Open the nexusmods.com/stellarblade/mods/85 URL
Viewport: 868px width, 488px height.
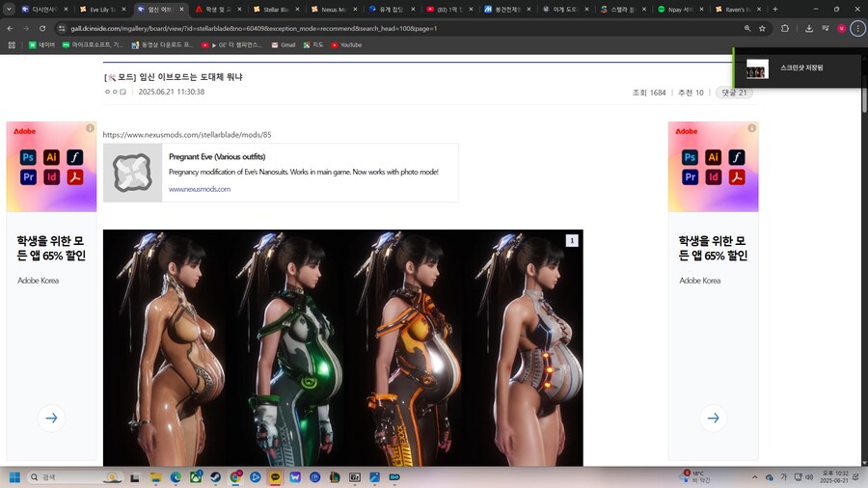(x=187, y=134)
